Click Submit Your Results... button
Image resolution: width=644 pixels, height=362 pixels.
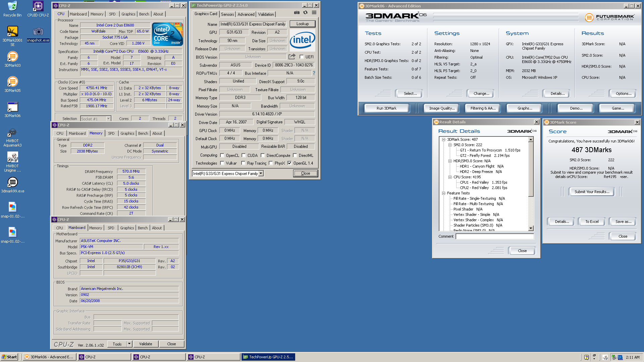[592, 192]
